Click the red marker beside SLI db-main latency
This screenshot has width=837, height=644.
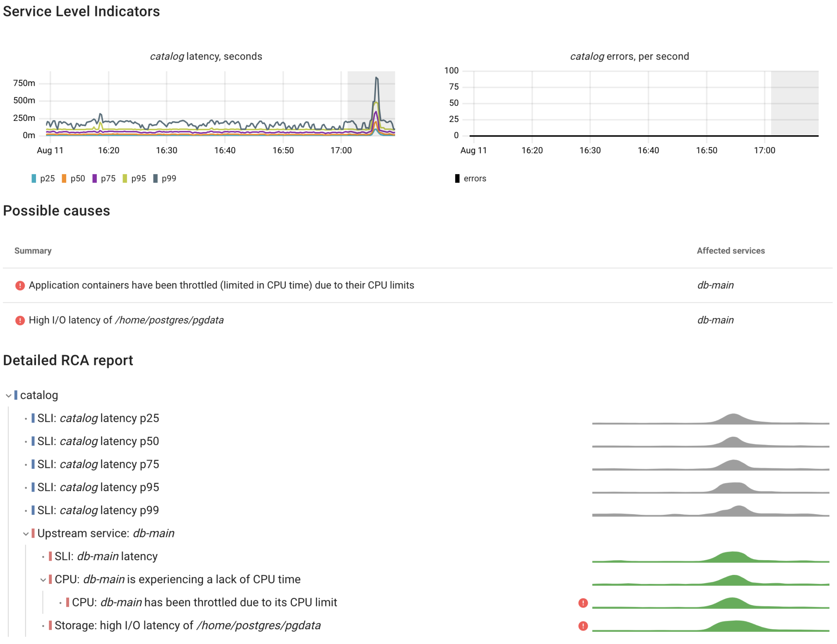pyautogui.click(x=49, y=556)
